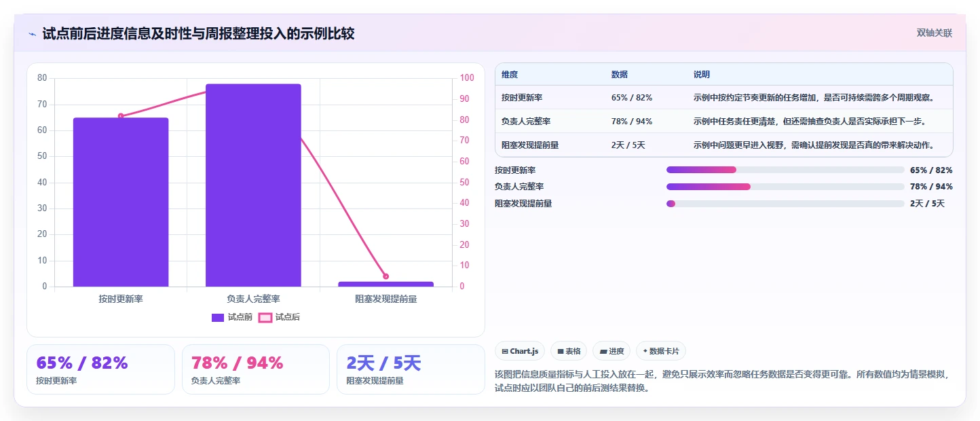Click the 78% / 94% progress value text
This screenshot has width=980, height=421.
tap(931, 187)
